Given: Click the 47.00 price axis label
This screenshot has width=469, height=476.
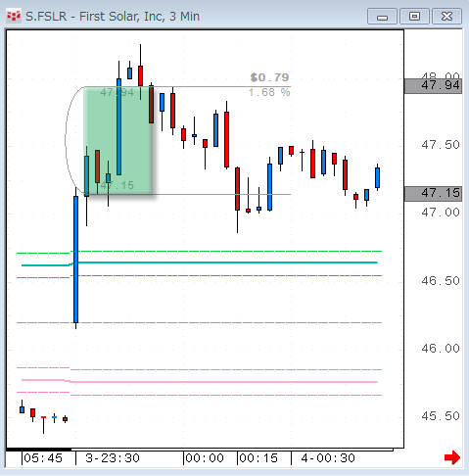Looking at the screenshot, I should [x=441, y=213].
